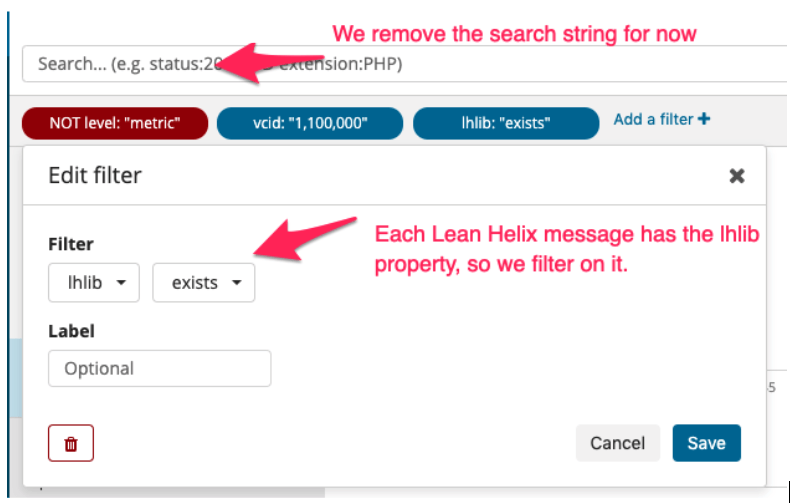The width and height of the screenshot is (790, 503).
Task: Cancel editing the filter
Action: point(618,443)
